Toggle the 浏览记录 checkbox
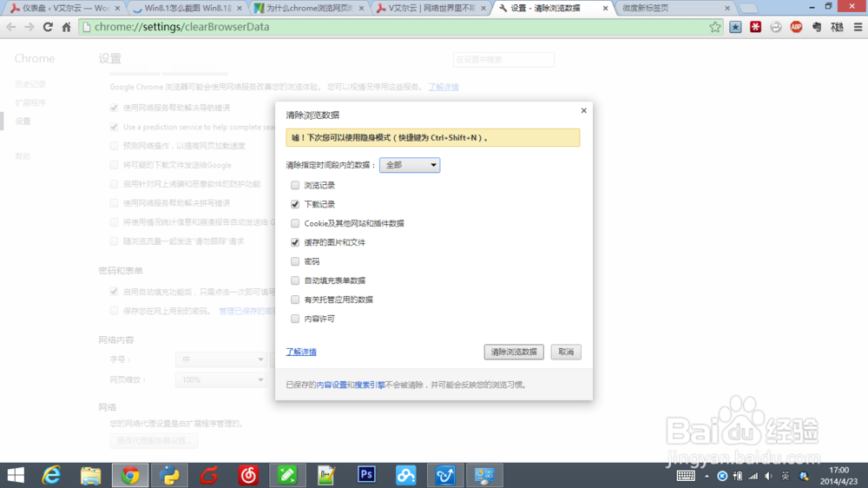 pyautogui.click(x=295, y=185)
